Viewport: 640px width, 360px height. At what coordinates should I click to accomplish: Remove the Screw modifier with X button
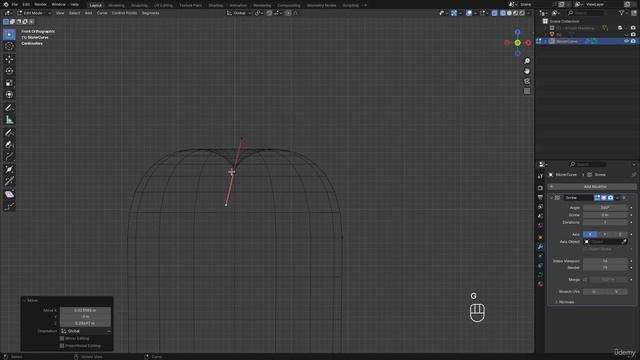624,198
